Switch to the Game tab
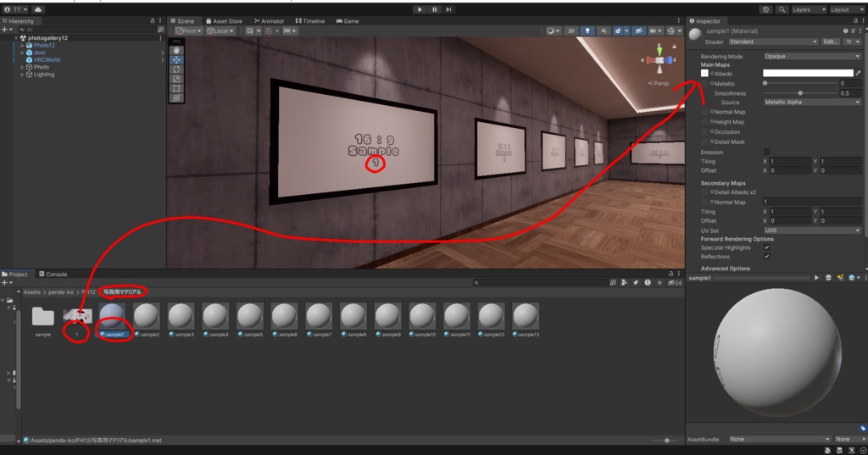868x455 pixels. [348, 21]
